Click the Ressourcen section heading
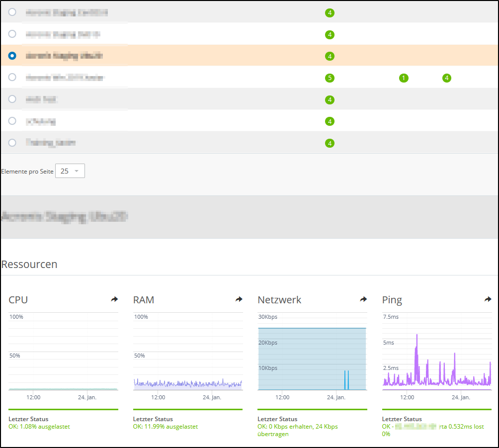 click(29, 264)
